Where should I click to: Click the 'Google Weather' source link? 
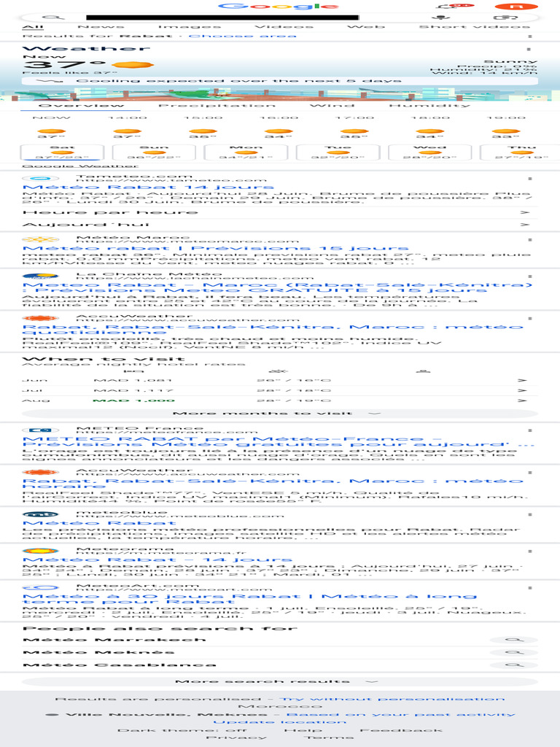click(x=80, y=166)
